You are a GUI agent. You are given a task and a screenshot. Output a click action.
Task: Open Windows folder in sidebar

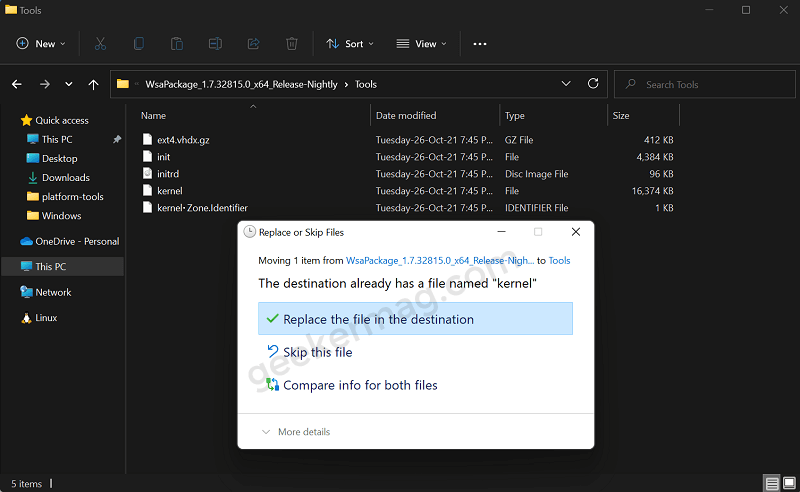click(61, 216)
